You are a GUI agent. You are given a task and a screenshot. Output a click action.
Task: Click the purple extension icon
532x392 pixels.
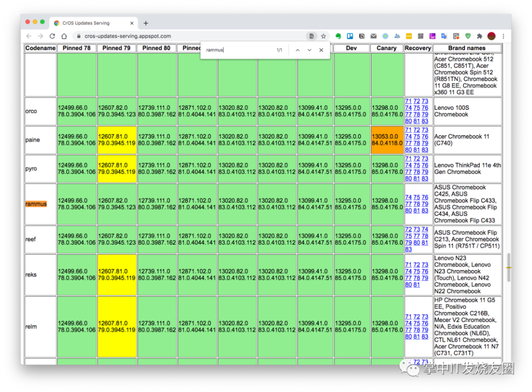tap(432, 36)
